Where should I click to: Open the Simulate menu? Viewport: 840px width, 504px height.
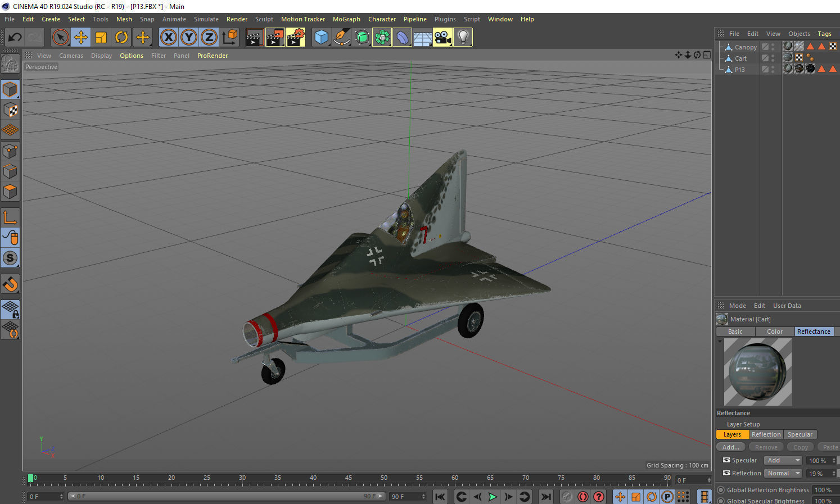coord(206,19)
